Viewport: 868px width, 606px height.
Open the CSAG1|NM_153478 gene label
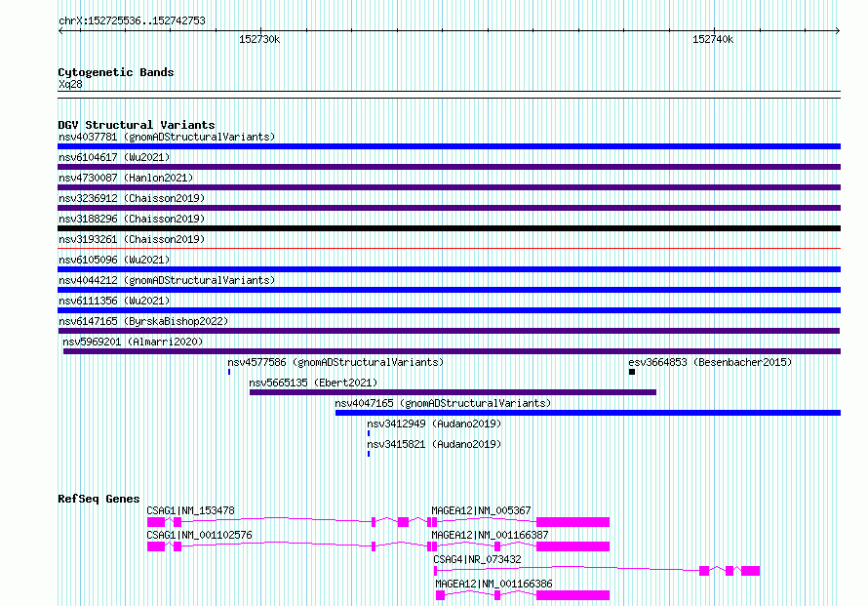[190, 510]
